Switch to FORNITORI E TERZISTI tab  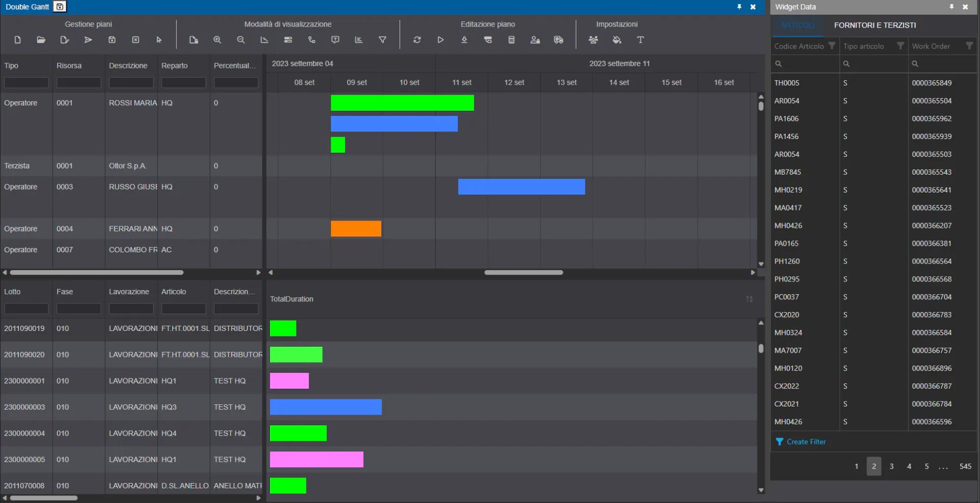pos(875,25)
